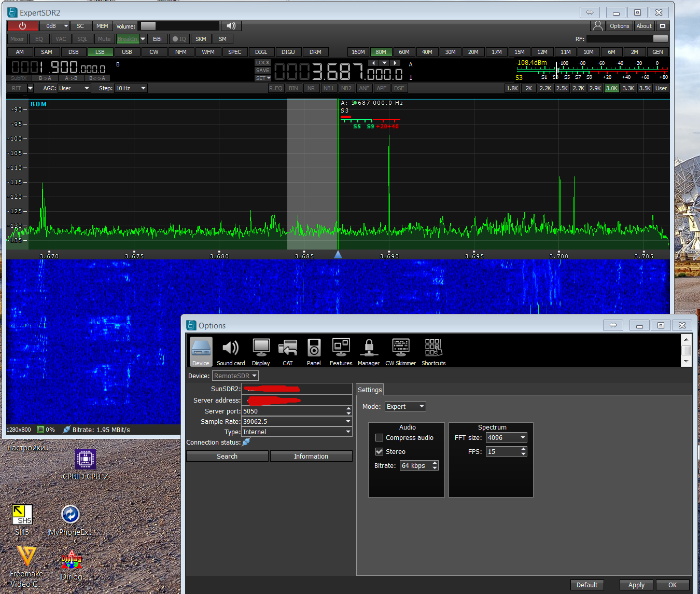The image size is (700, 594).
Task: Toggle the NR noise reduction button
Action: (311, 88)
